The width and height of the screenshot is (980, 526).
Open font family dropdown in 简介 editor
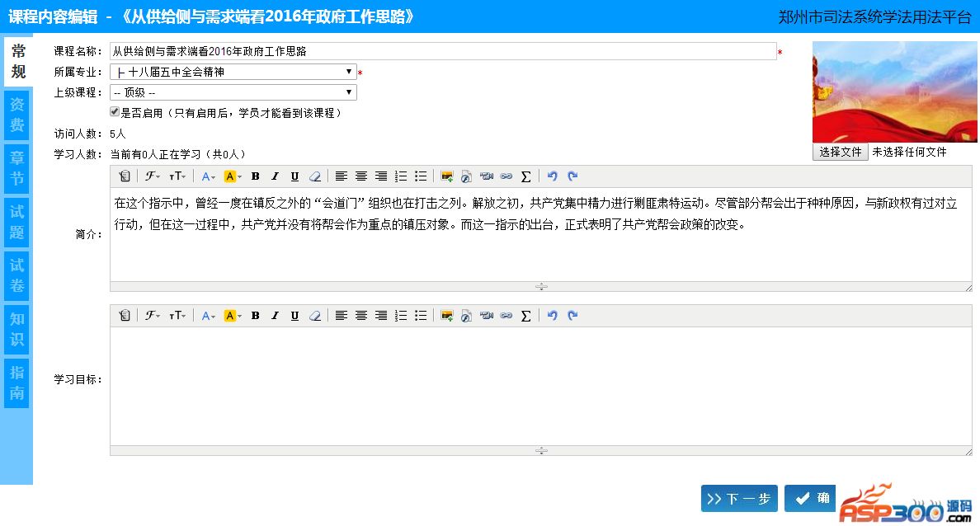pyautogui.click(x=153, y=176)
